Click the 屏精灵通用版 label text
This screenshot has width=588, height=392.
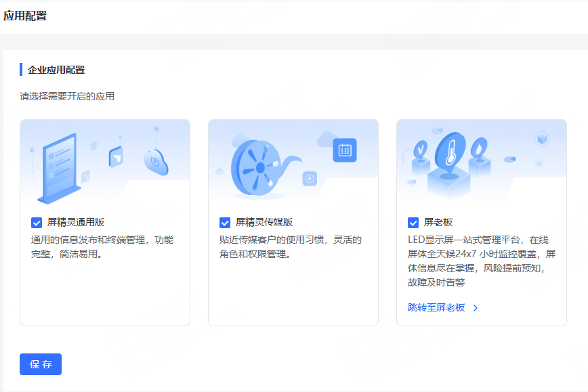pos(76,222)
